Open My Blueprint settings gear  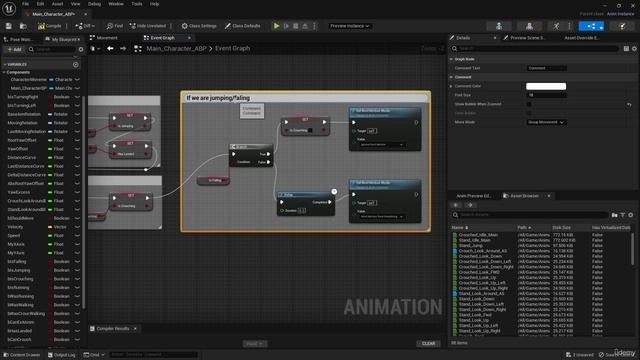tap(81, 49)
